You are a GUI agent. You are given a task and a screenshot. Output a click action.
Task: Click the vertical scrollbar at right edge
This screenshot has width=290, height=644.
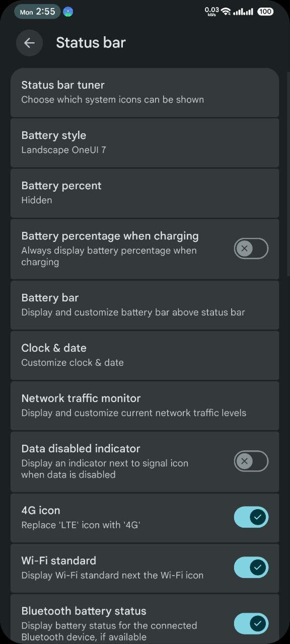(x=288, y=174)
